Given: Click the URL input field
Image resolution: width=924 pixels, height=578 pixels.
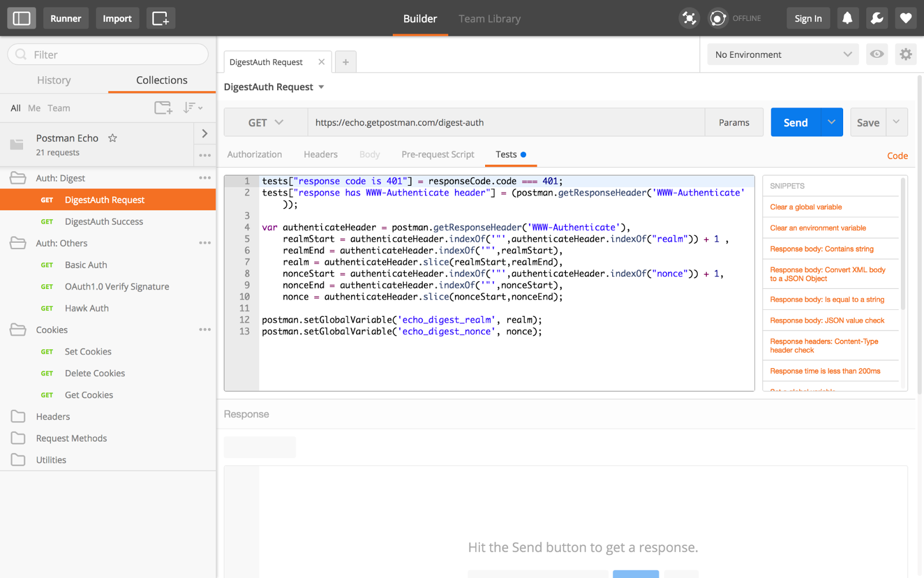Looking at the screenshot, I should pos(505,123).
